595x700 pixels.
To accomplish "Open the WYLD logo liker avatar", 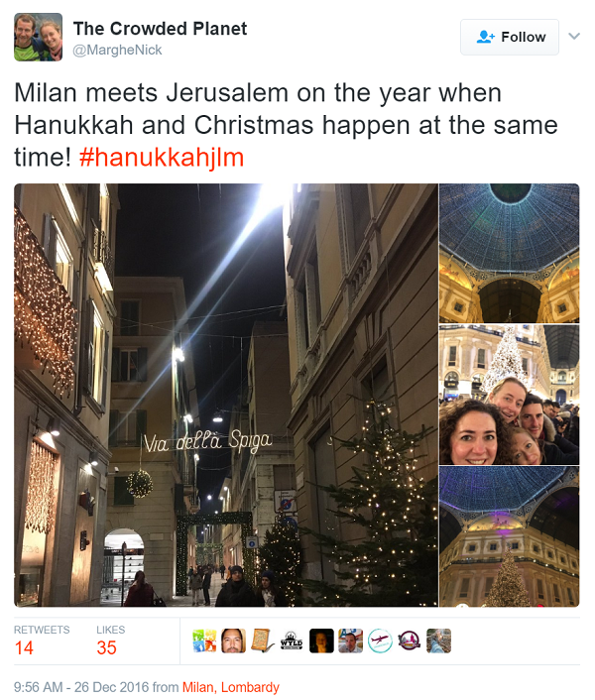I will point(292,641).
